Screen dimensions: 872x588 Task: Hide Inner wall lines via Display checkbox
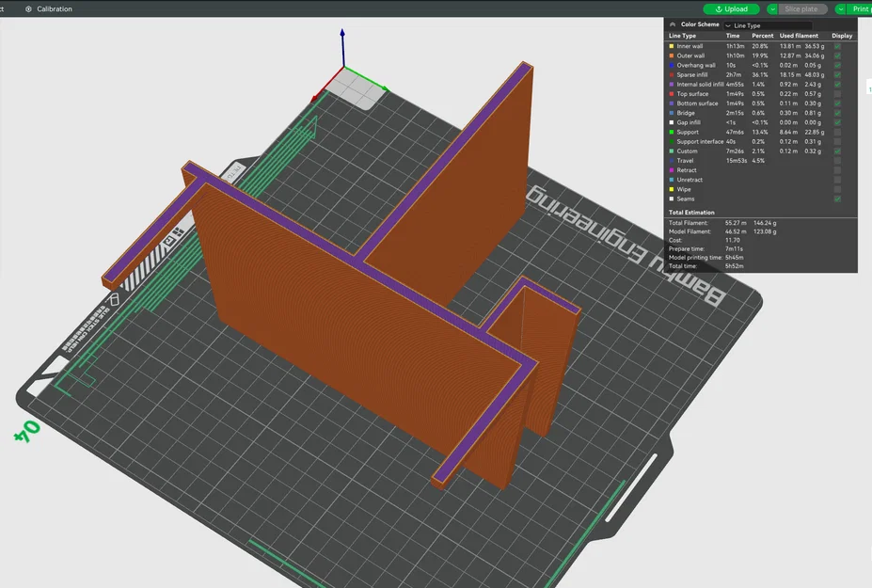837,46
